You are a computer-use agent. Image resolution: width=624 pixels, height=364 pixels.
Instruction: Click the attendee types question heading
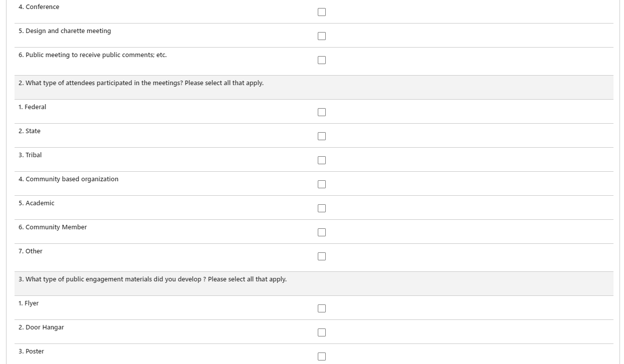point(141,83)
